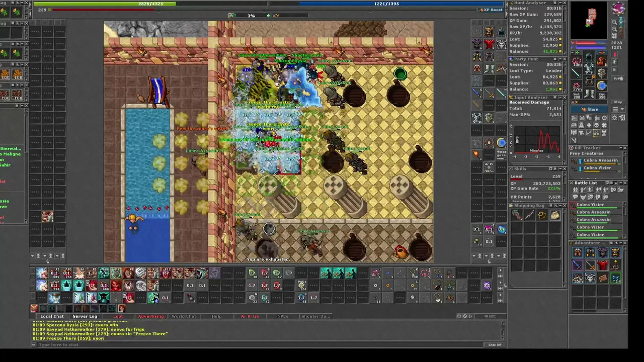Image resolution: width=644 pixels, height=362 pixels.
Task: Open the World Chat tab
Action: point(184,316)
